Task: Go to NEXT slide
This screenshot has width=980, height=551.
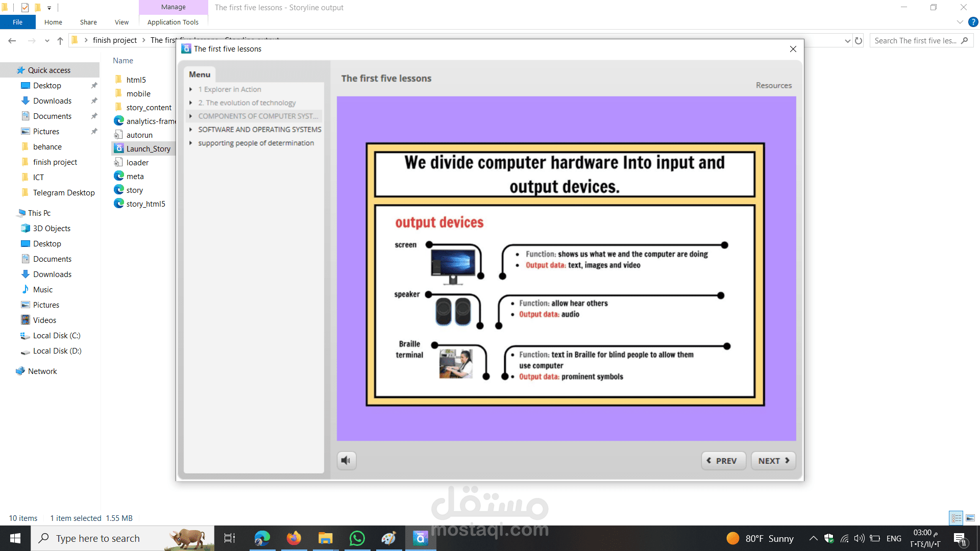Action: click(x=773, y=461)
